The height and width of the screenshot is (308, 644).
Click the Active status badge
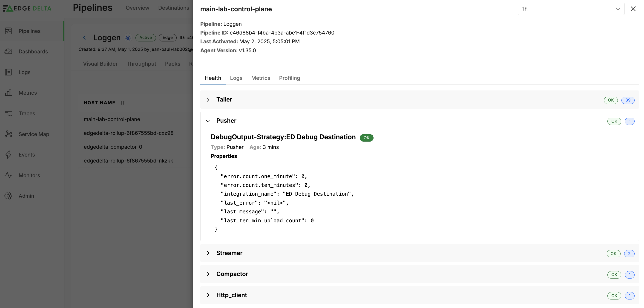coord(146,38)
